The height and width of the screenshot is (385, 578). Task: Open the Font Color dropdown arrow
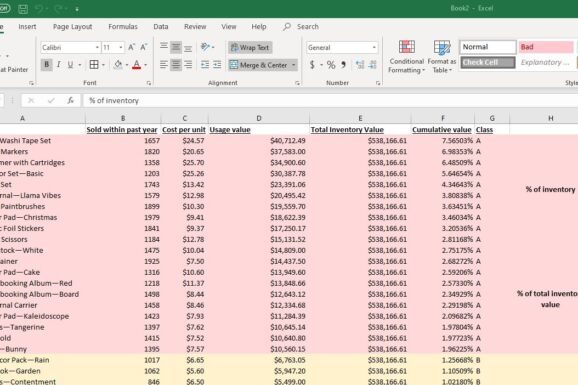tap(146, 65)
